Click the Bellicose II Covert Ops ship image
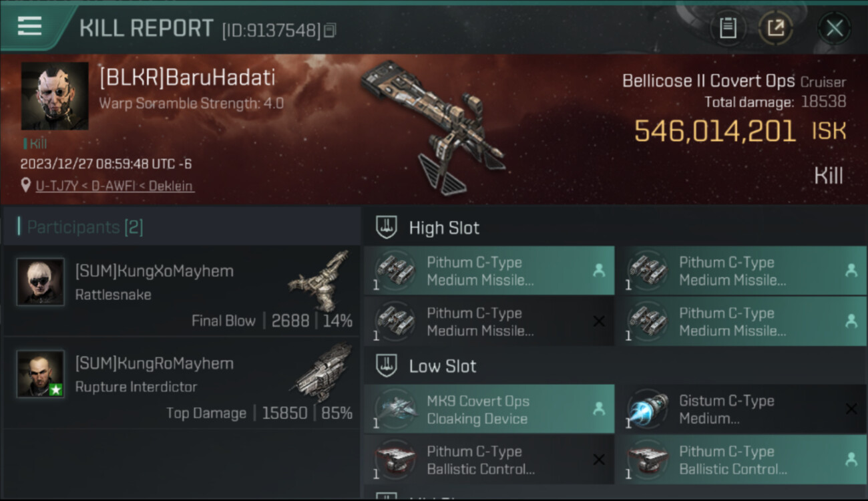 [433, 127]
